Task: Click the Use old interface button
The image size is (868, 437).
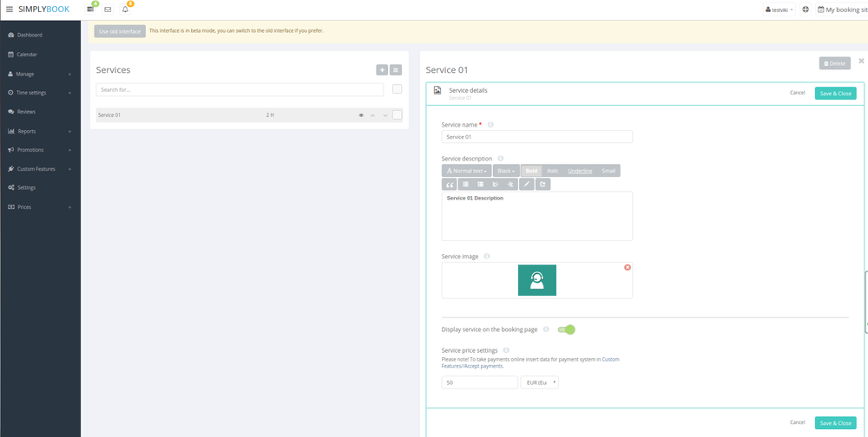Action: pos(120,31)
